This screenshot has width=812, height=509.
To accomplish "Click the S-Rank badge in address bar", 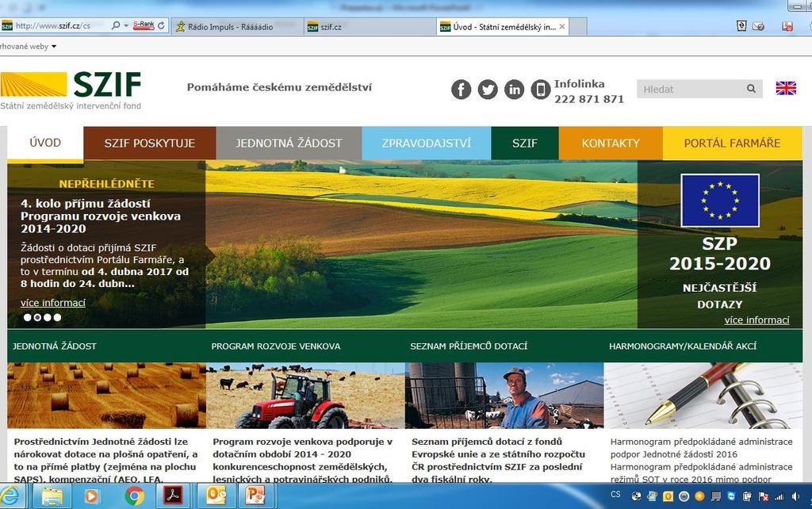I will pyautogui.click(x=144, y=25).
